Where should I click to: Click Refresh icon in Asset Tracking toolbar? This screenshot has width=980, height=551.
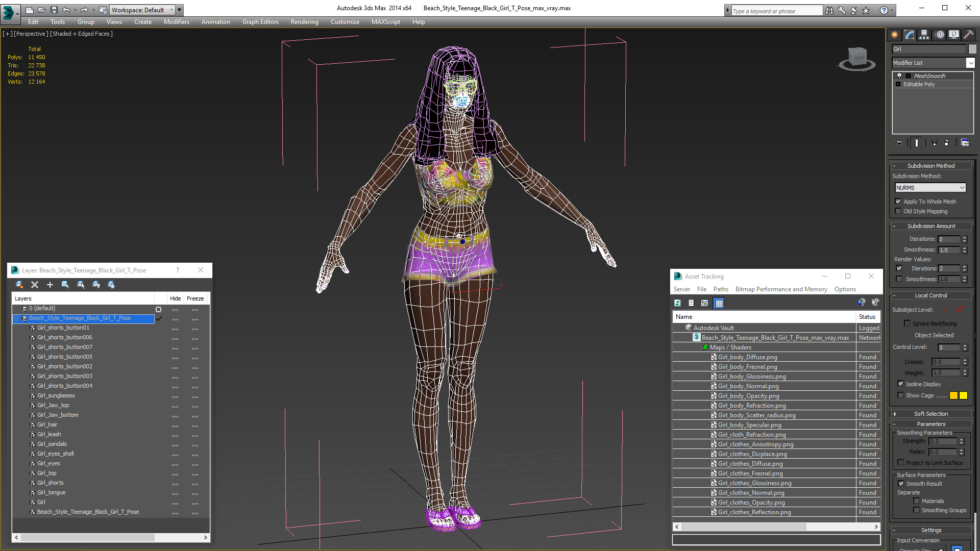[677, 303]
